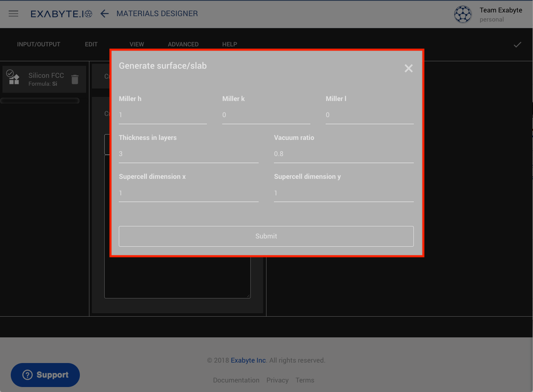Click the Exabyte Inc copyright link

248,360
